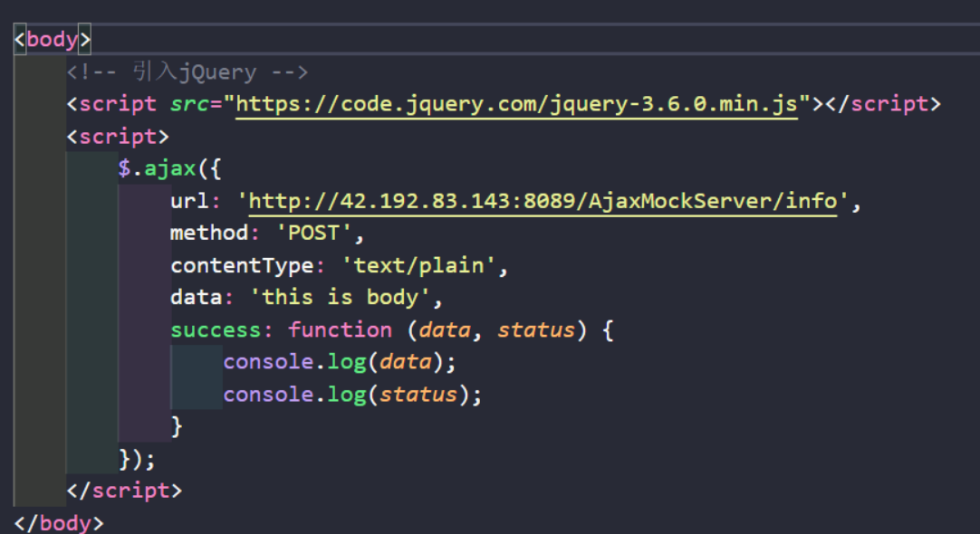The height and width of the screenshot is (534, 980).
Task: Select the 'this is body' string
Action: coord(340,297)
